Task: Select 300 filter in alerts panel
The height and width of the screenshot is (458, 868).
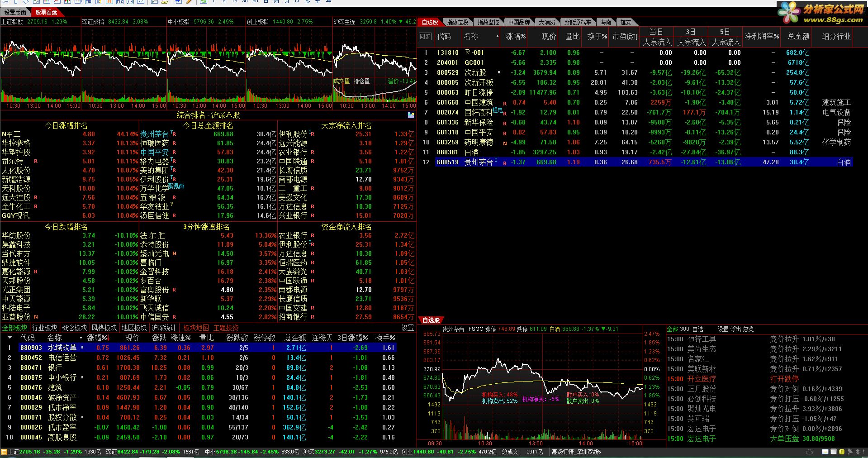Action: click(685, 329)
